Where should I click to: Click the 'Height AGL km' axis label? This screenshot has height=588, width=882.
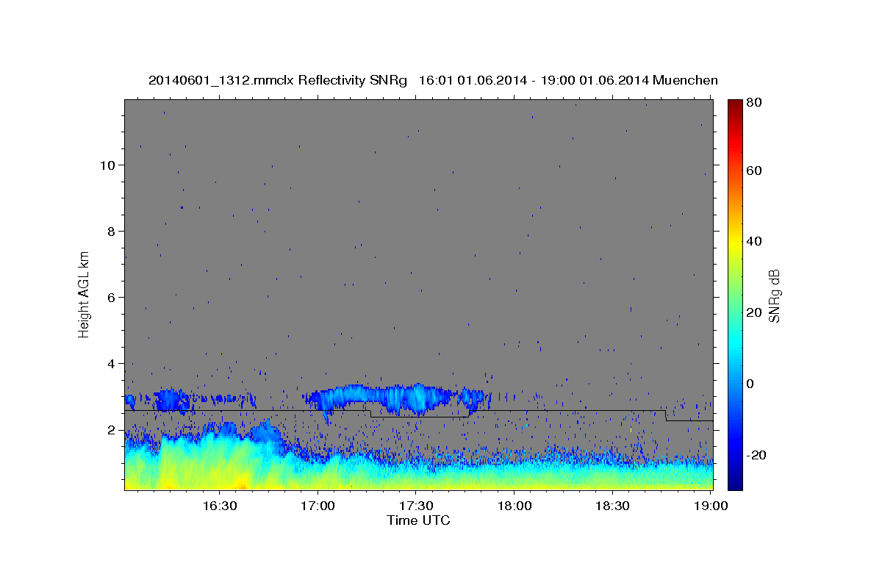tap(85, 293)
